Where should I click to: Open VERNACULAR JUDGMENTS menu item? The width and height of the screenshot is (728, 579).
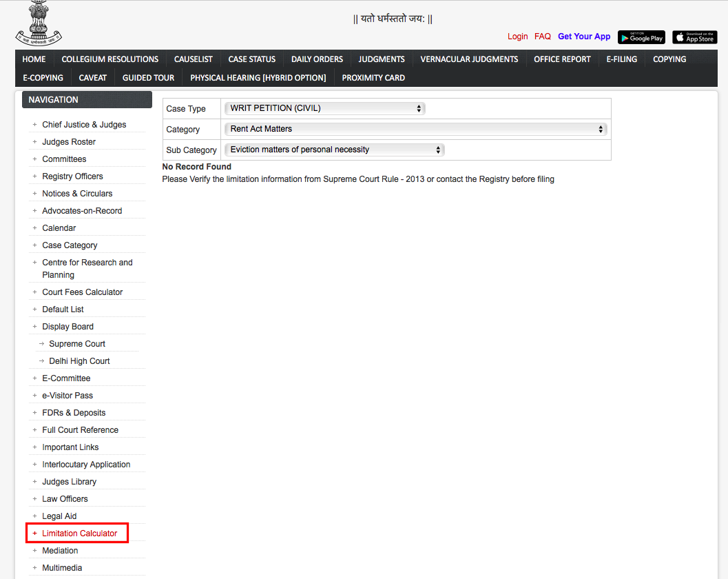point(469,59)
